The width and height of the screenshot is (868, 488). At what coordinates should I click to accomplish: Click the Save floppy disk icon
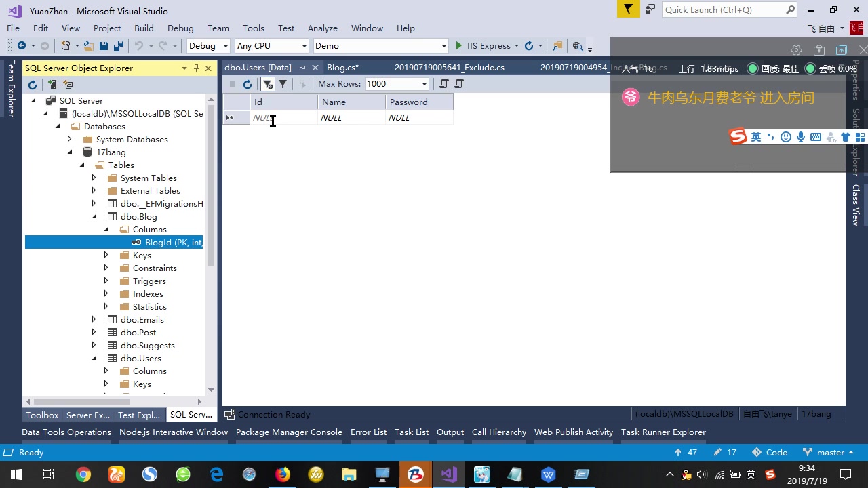point(104,45)
